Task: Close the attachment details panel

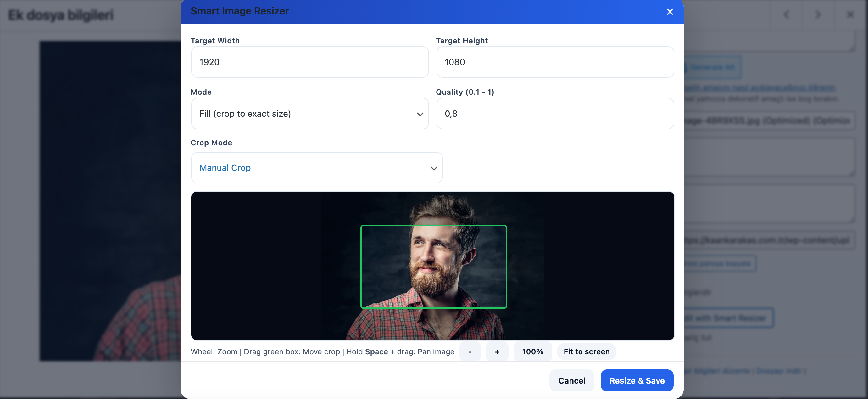Action: 850,14
